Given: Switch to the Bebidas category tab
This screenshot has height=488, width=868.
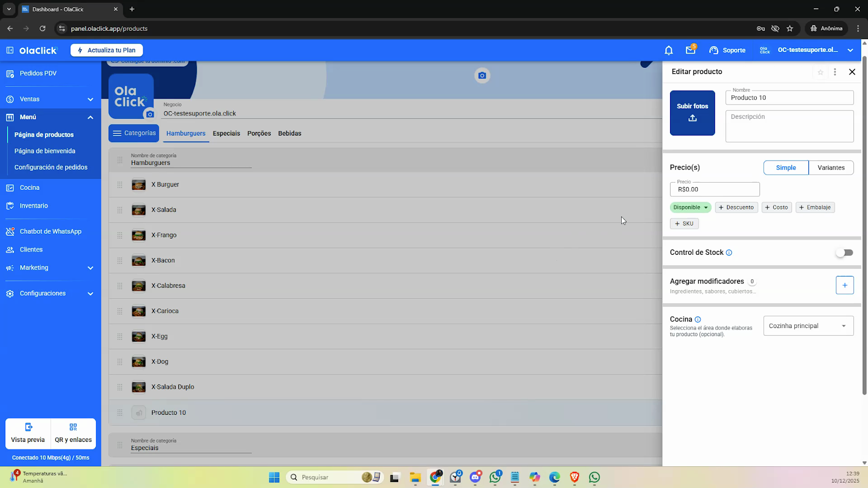Looking at the screenshot, I should [x=289, y=133].
